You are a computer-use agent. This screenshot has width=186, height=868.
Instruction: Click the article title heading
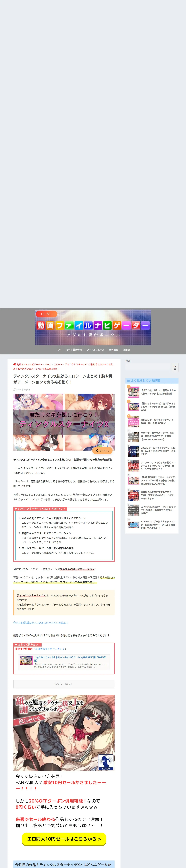[x=63, y=379]
